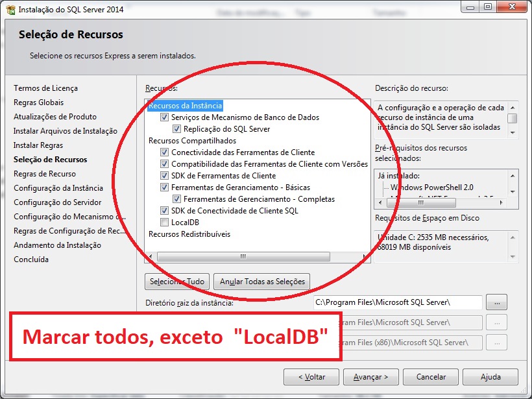Toggle SDK de Conectividade de Cliente SQL
Image resolution: width=532 pixels, height=399 pixels.
164,211
